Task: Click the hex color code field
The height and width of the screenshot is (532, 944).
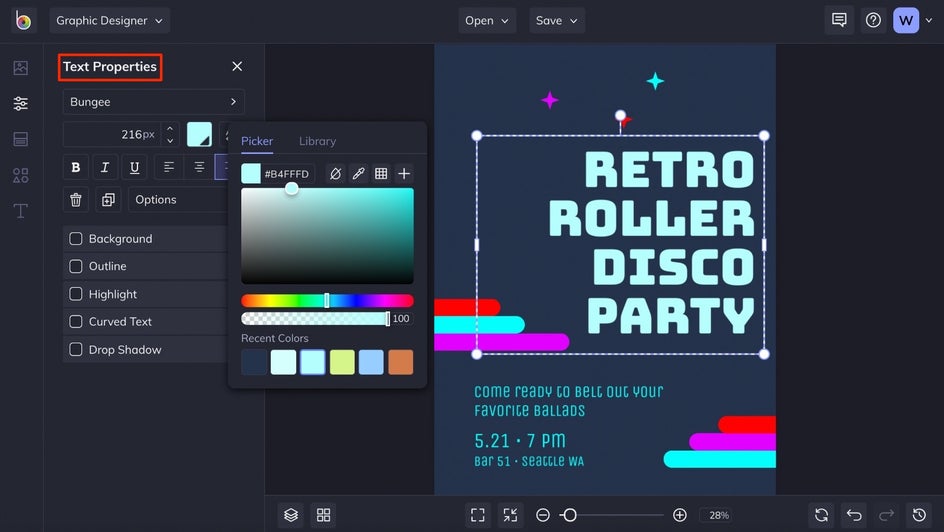Action: [x=287, y=174]
